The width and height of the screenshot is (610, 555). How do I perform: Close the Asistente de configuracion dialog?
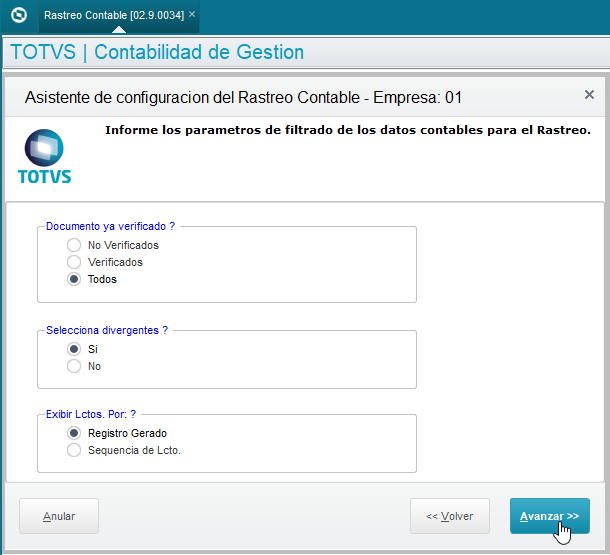[x=589, y=94]
